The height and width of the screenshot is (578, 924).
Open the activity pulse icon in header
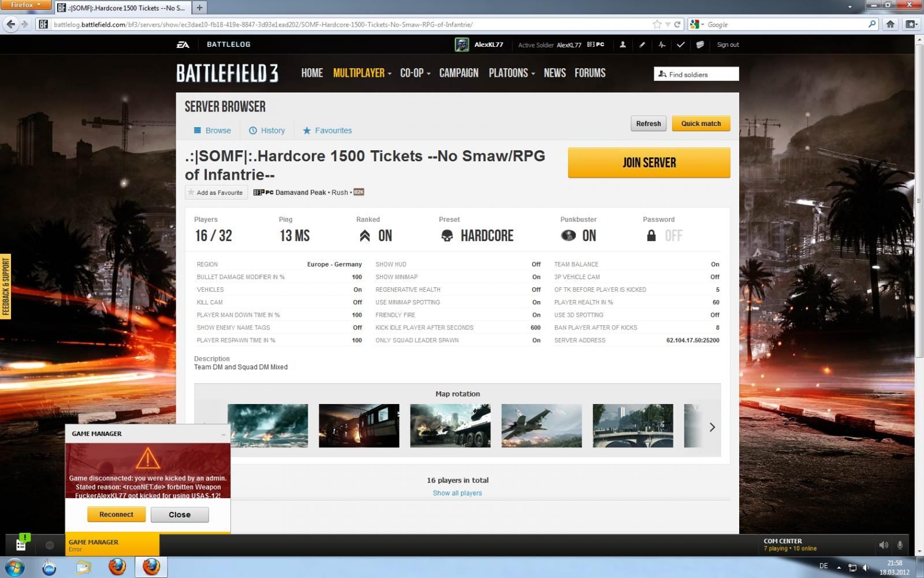[x=662, y=45]
